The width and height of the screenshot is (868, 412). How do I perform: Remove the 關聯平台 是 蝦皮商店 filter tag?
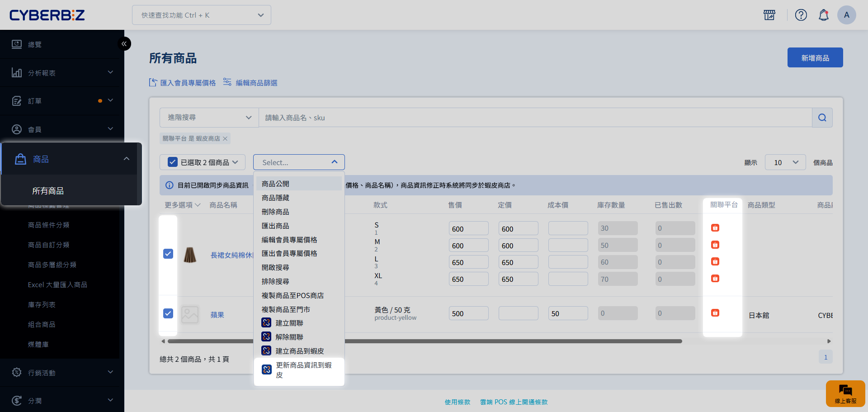click(225, 139)
